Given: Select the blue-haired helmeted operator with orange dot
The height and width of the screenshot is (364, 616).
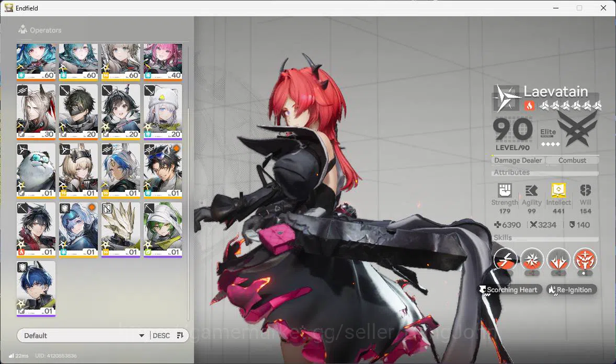Looking at the screenshot, I should (78, 230).
